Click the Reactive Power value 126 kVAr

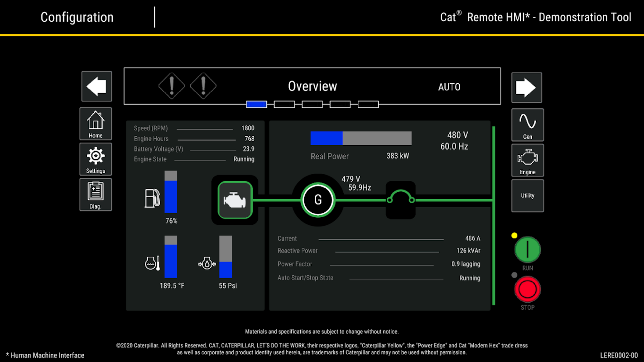(469, 251)
